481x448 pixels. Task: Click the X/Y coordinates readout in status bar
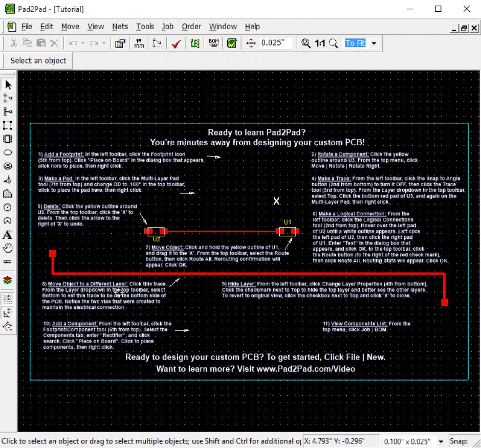341,441
